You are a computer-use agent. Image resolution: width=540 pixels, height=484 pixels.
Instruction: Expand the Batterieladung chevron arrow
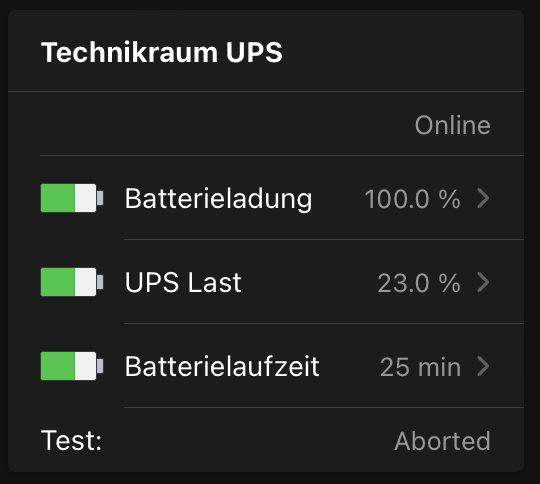pyautogui.click(x=484, y=198)
